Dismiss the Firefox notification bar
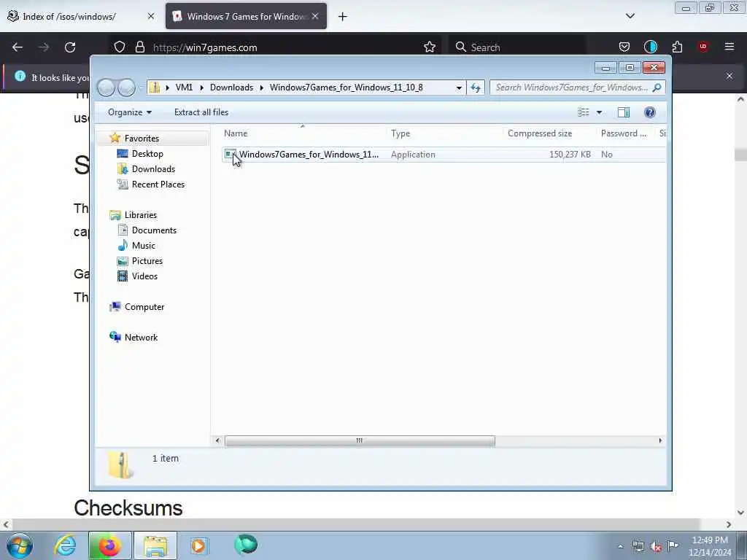 [x=729, y=76]
